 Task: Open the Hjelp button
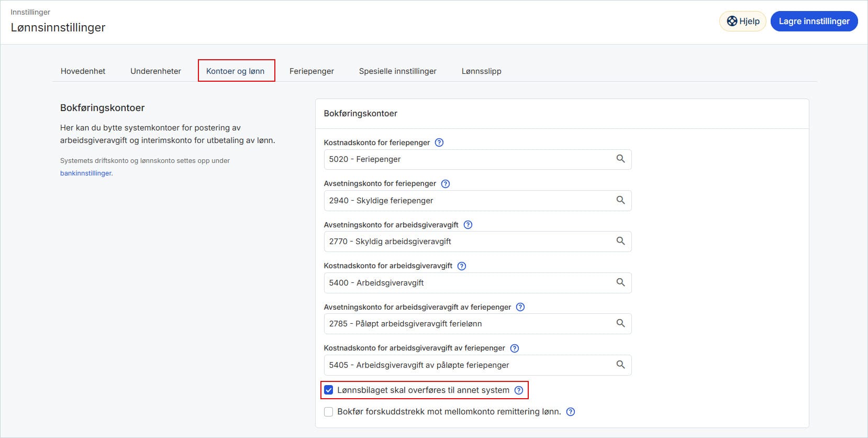(x=743, y=21)
